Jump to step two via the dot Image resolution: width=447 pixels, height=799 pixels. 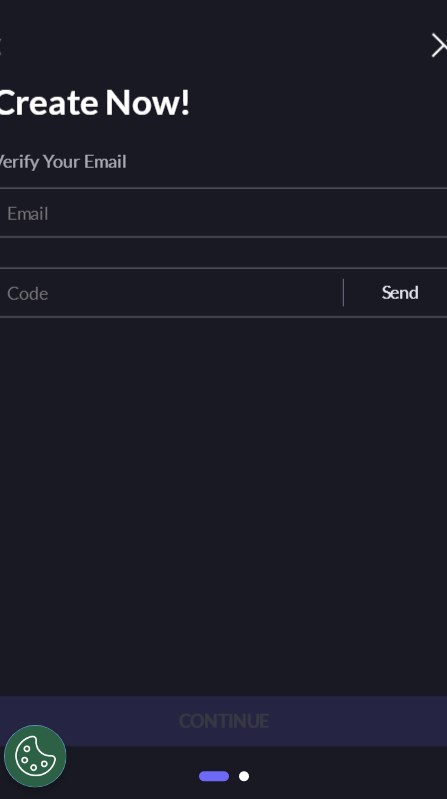tap(244, 776)
